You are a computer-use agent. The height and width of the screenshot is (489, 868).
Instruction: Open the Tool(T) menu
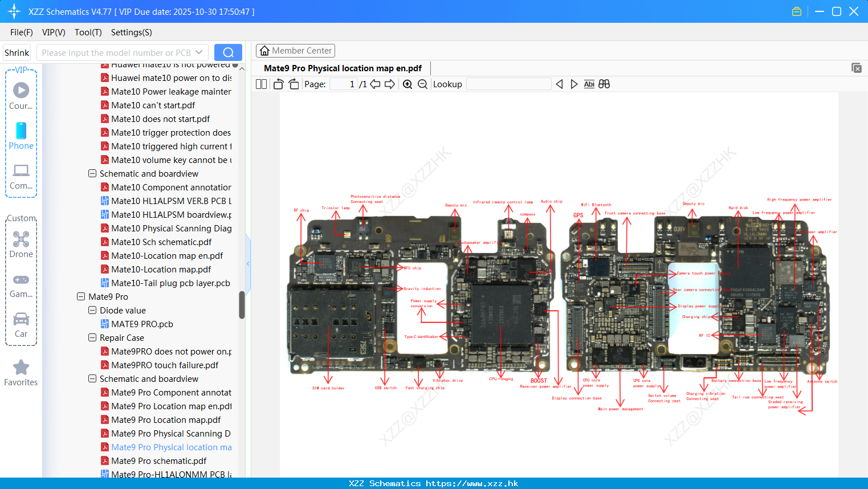(88, 32)
